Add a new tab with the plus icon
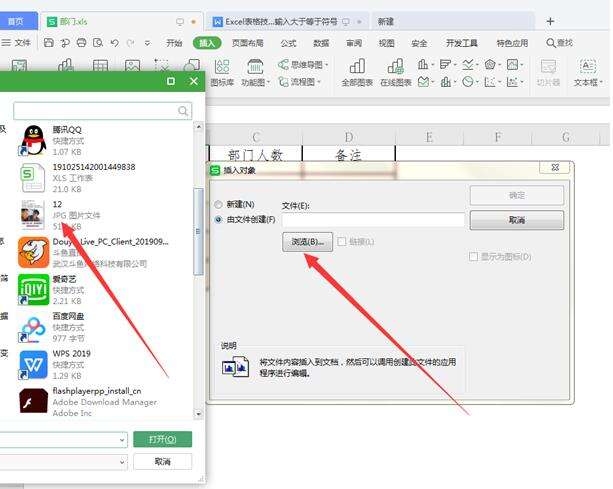The height and width of the screenshot is (489, 613). point(550,21)
